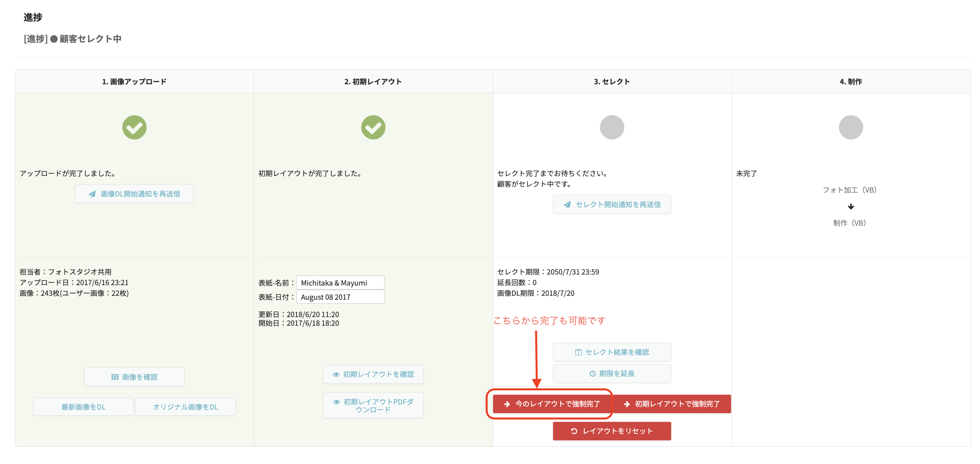Click the down arrow below フォト加工（VB）
The height and width of the screenshot is (464, 980).
coord(851,206)
